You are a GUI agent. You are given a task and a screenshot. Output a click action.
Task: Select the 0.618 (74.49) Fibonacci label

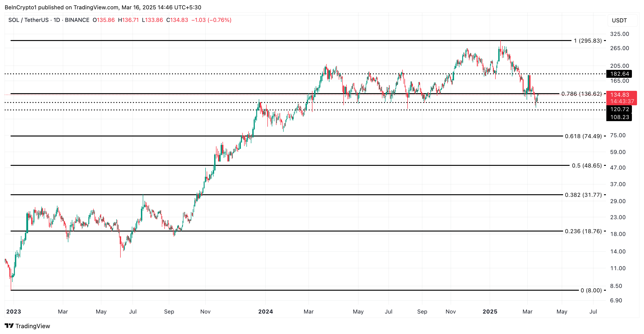pyautogui.click(x=583, y=136)
